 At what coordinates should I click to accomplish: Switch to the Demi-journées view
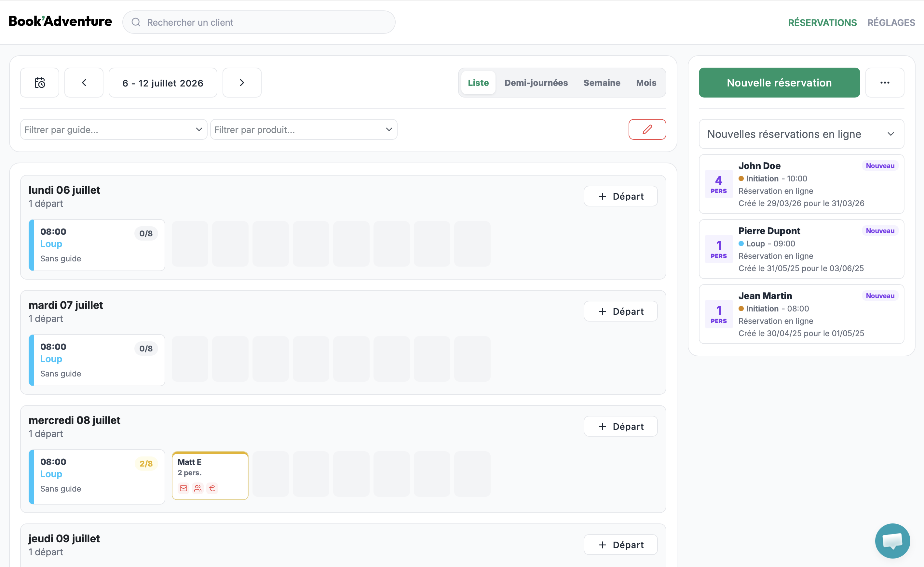pyautogui.click(x=536, y=83)
